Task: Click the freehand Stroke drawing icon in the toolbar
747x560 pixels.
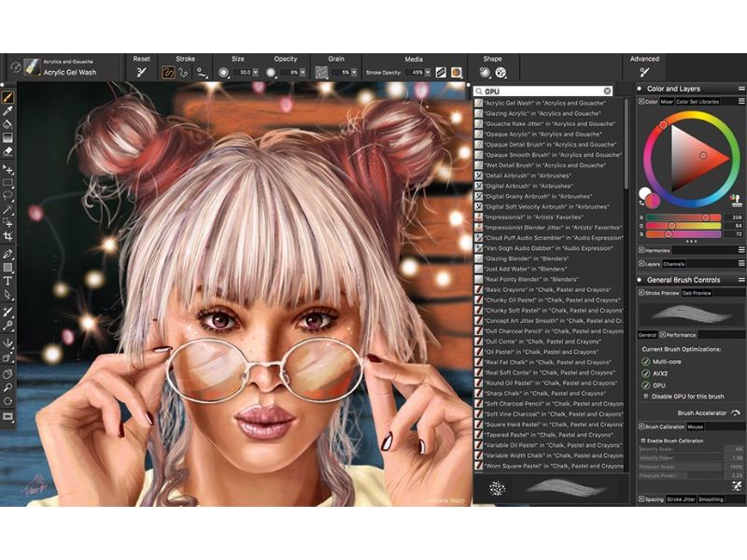Action: (x=169, y=70)
